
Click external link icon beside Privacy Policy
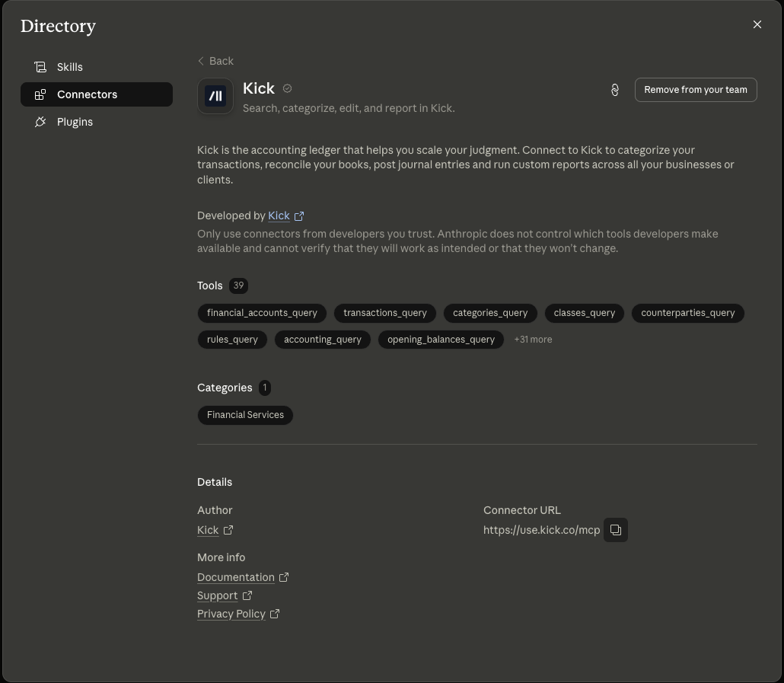(275, 614)
